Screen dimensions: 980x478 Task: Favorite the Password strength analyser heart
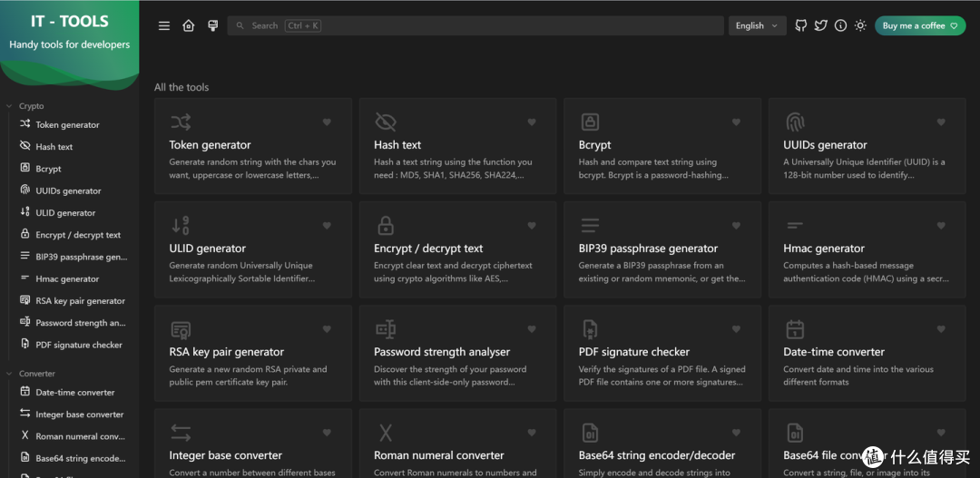click(x=532, y=329)
